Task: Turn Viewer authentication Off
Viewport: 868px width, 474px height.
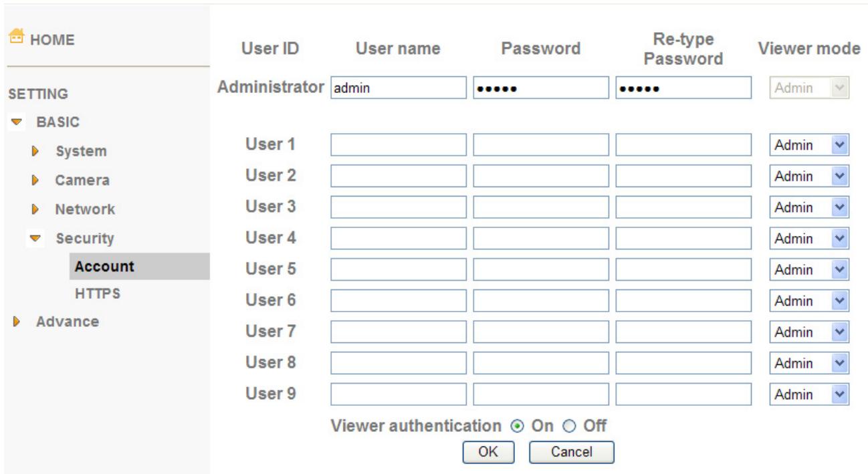Action: [568, 426]
